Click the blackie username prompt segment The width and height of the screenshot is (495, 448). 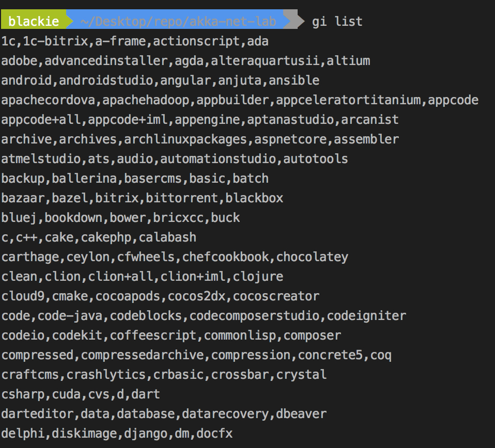(33, 22)
